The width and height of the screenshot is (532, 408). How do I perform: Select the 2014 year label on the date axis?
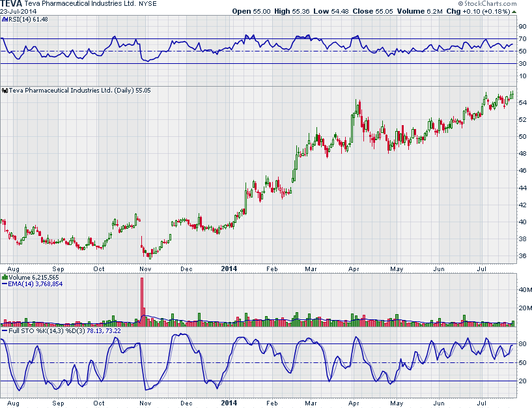tap(229, 268)
